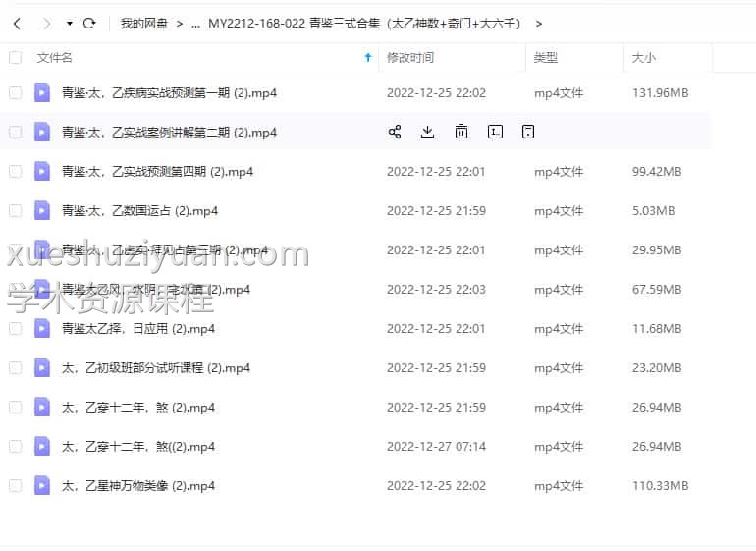Click the last action icon after rename

(528, 132)
